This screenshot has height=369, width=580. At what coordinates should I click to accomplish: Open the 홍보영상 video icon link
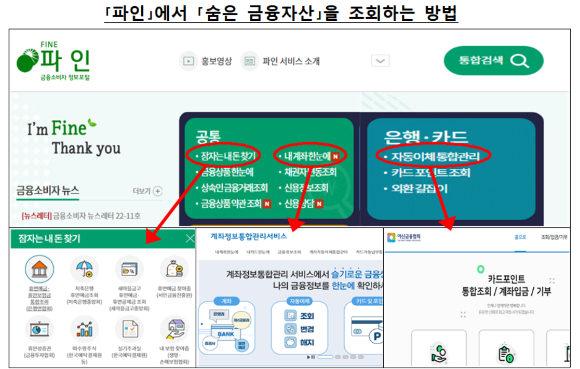point(189,61)
